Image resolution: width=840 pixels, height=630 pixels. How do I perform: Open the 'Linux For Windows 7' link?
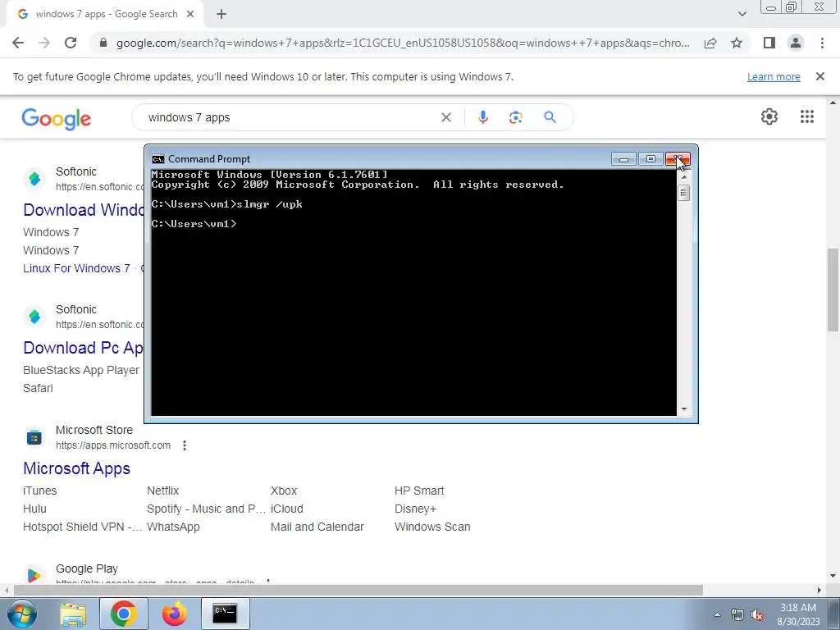[x=76, y=268]
